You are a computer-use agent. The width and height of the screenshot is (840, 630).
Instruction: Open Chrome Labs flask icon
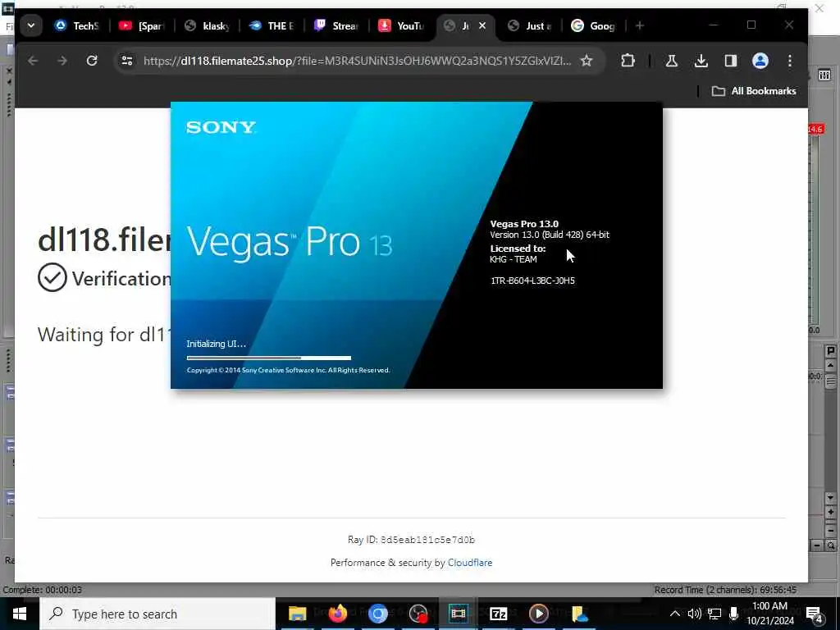671,61
